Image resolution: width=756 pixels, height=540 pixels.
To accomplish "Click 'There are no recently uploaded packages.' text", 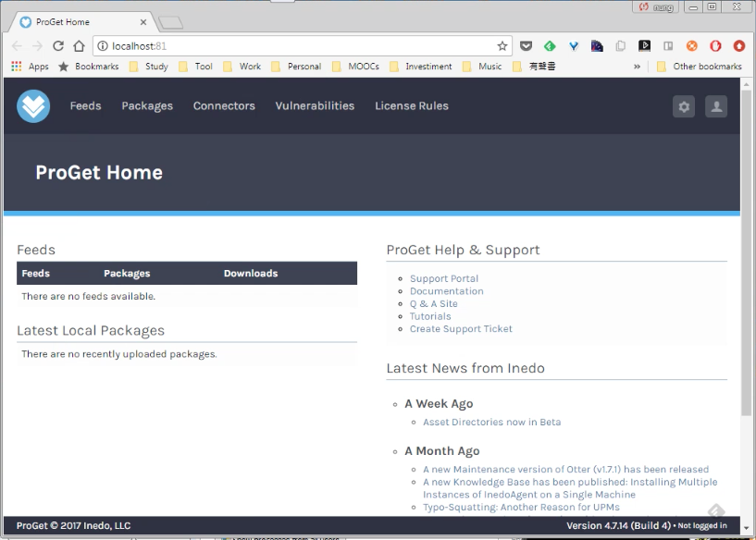I will [x=119, y=354].
